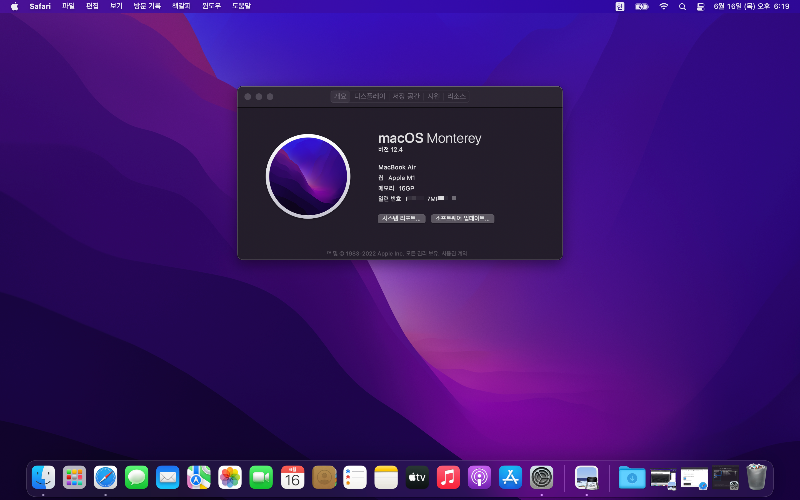Open the Photos app in Dock
Viewport: 800px width, 500px height.
coord(230,478)
